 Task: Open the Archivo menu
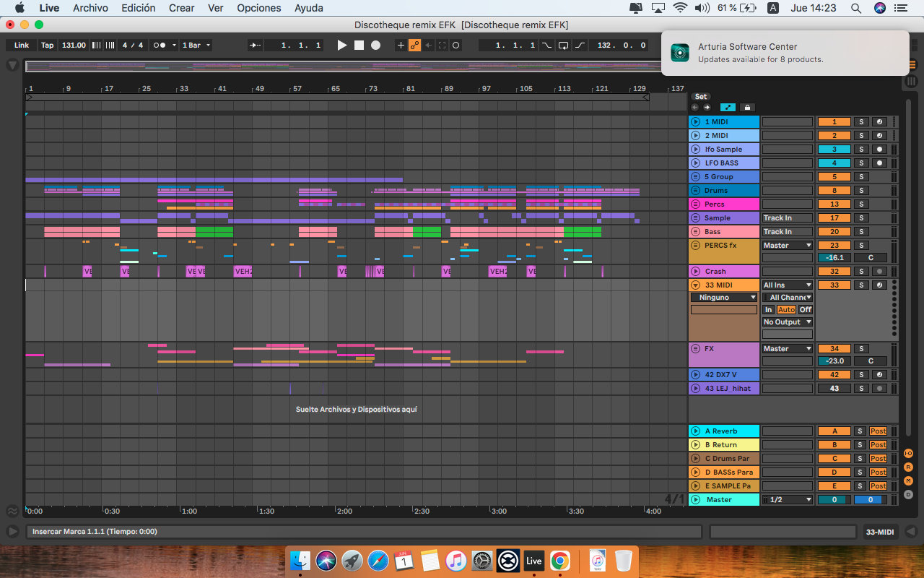click(x=90, y=8)
